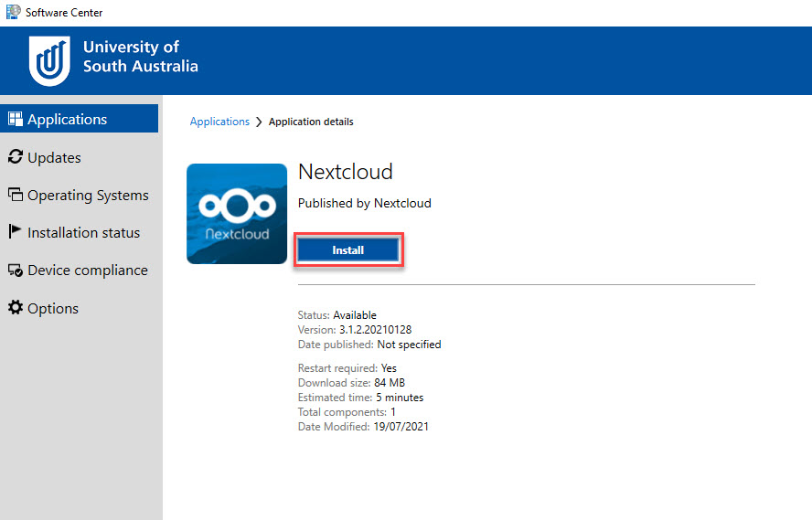Screen dimensions: 812x520
Task: Click the breadcrumb chevron arrow separator
Action: (x=259, y=122)
